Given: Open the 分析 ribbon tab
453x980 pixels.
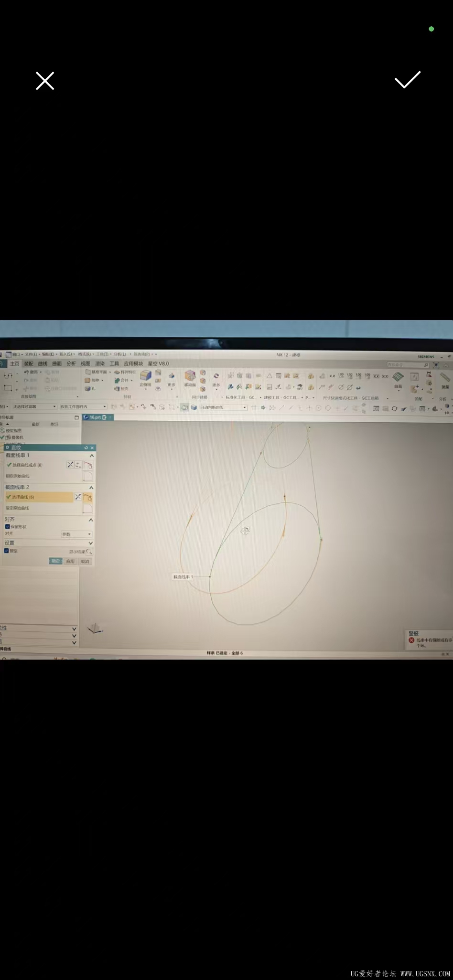Looking at the screenshot, I should pyautogui.click(x=71, y=363).
